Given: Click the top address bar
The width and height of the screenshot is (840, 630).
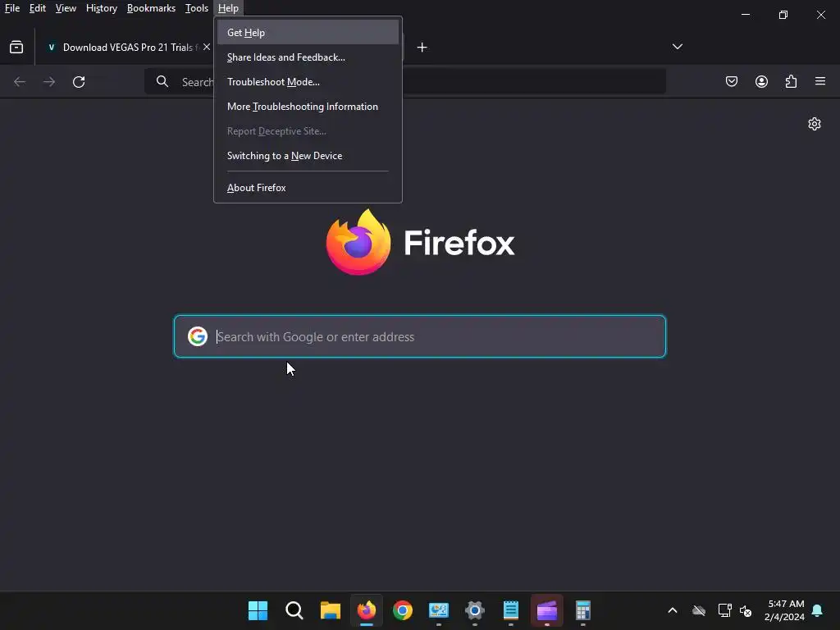Looking at the screenshot, I should (x=405, y=81).
